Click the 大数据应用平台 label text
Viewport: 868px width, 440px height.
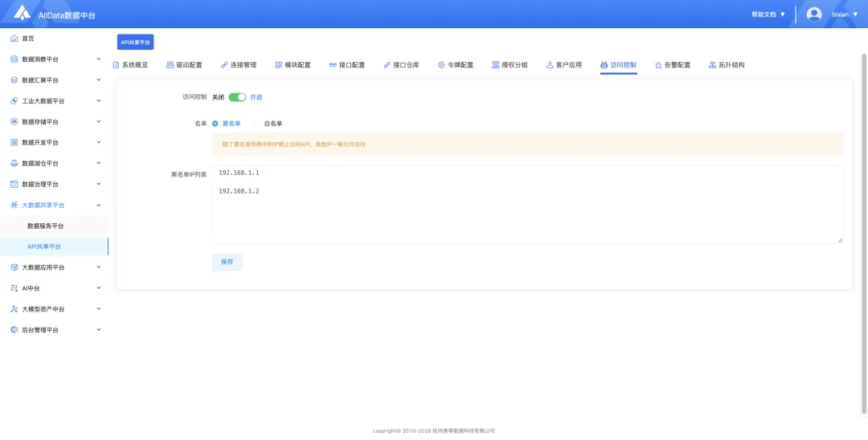pyautogui.click(x=43, y=267)
